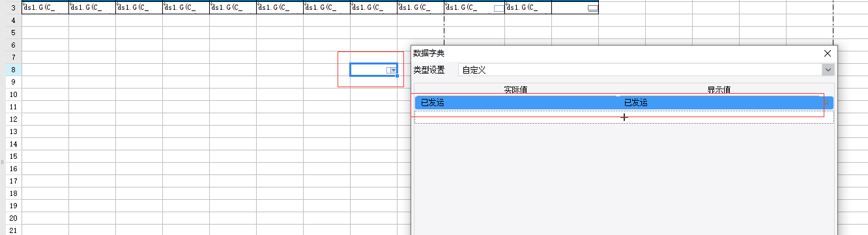Open the 类型设置 dropdown showing 自定义
This screenshot has height=235, width=868.
646,70
